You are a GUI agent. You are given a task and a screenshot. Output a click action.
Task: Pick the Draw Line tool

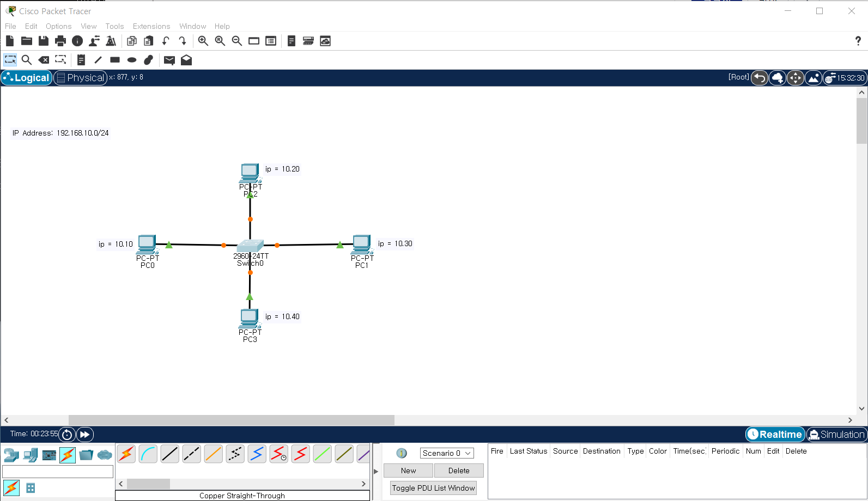[98, 60]
